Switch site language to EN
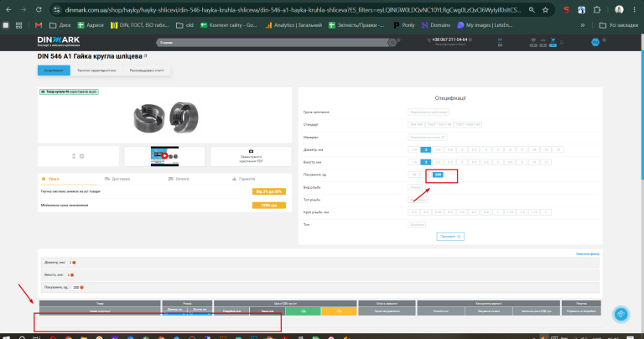The image size is (644, 339). coord(500,44)
